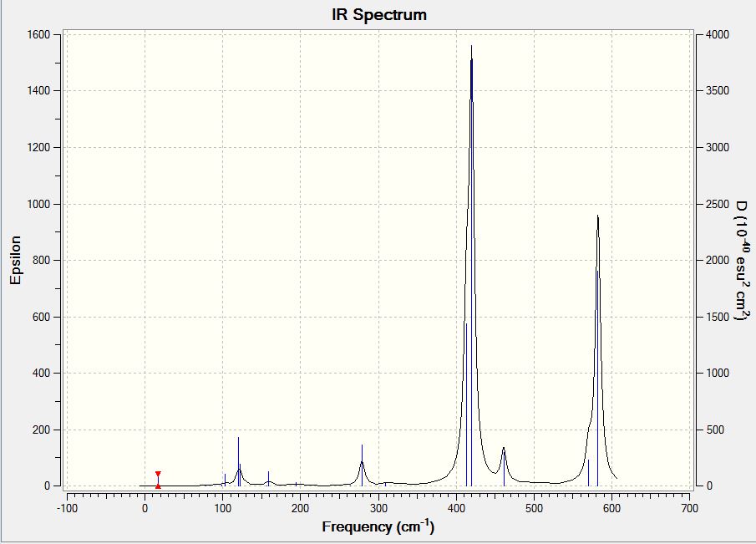Image resolution: width=756 pixels, height=544 pixels.
Task: Select the peak top near 582 cm-1
Action: click(x=598, y=218)
